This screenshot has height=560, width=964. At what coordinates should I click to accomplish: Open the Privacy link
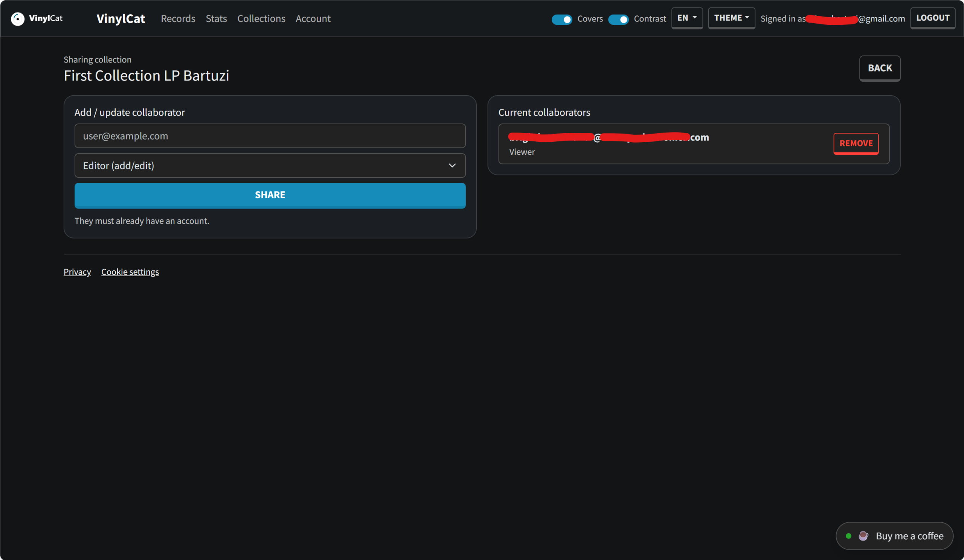tap(77, 272)
